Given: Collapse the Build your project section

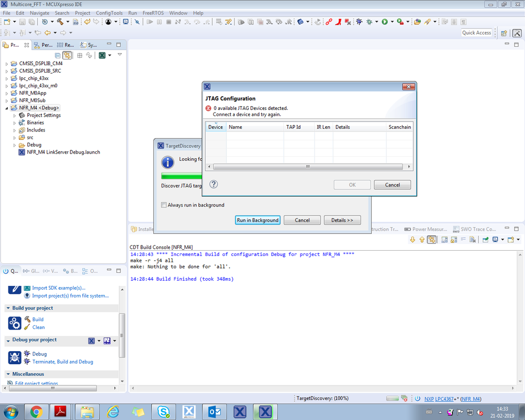Looking at the screenshot, I should coord(8,308).
